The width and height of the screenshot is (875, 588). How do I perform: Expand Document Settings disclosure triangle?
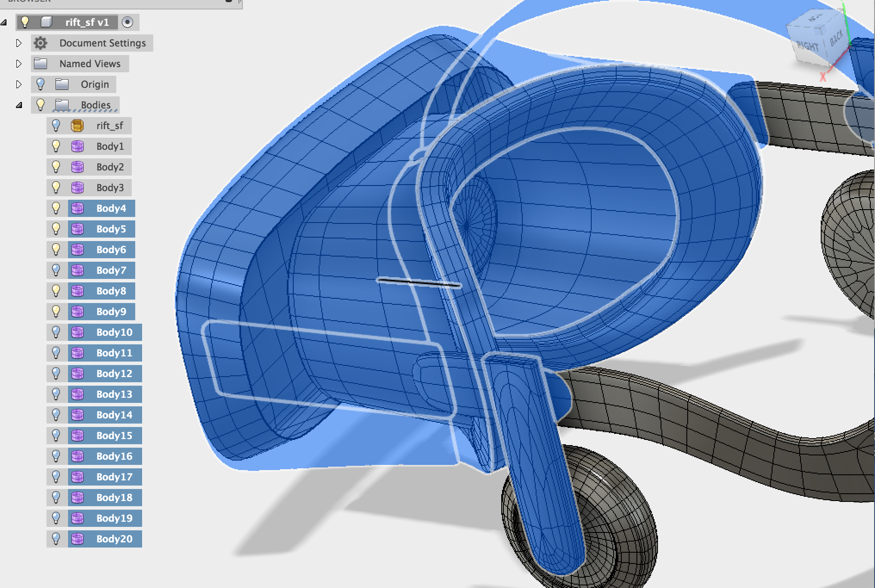[18, 43]
